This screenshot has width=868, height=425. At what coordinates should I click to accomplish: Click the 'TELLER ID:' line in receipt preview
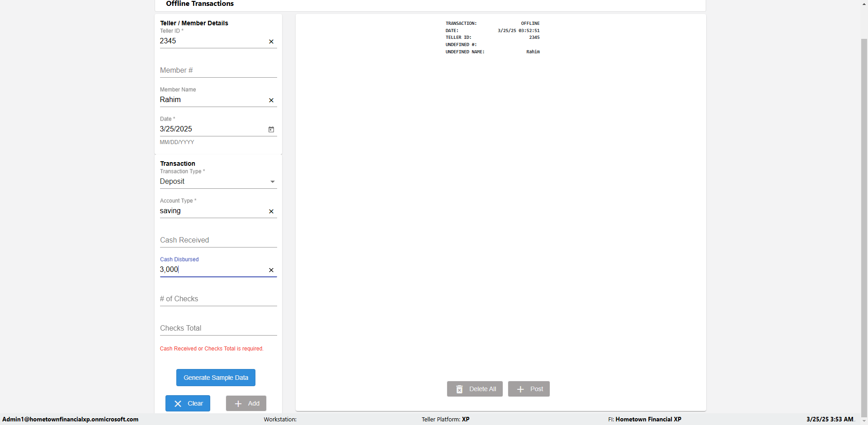pyautogui.click(x=493, y=37)
